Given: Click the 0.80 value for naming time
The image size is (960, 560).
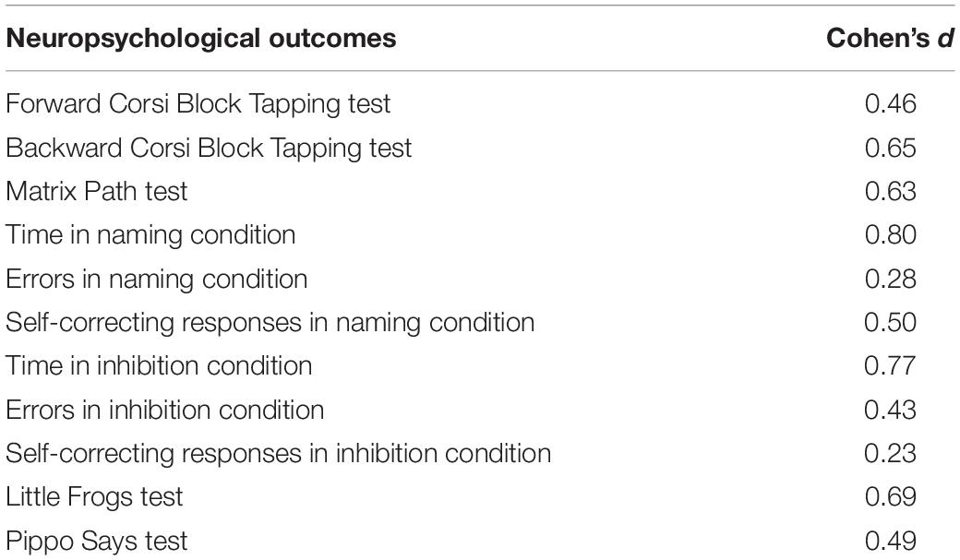Looking at the screenshot, I should pyautogui.click(x=890, y=235).
